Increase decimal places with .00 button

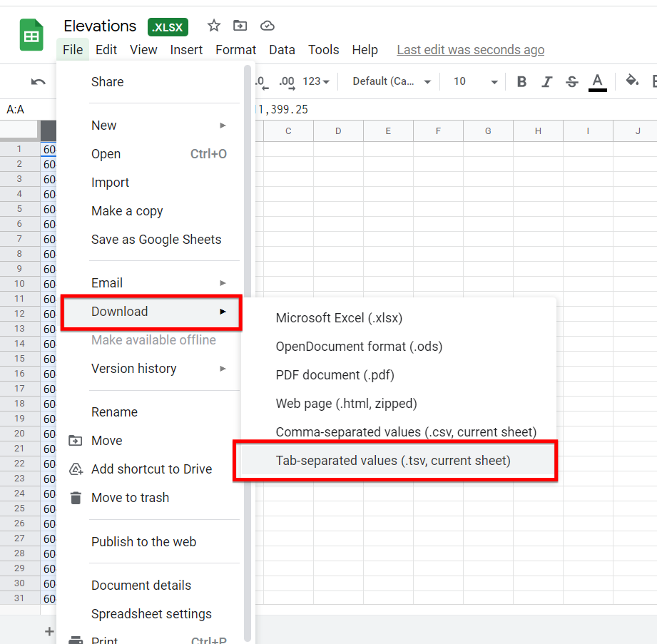287,82
